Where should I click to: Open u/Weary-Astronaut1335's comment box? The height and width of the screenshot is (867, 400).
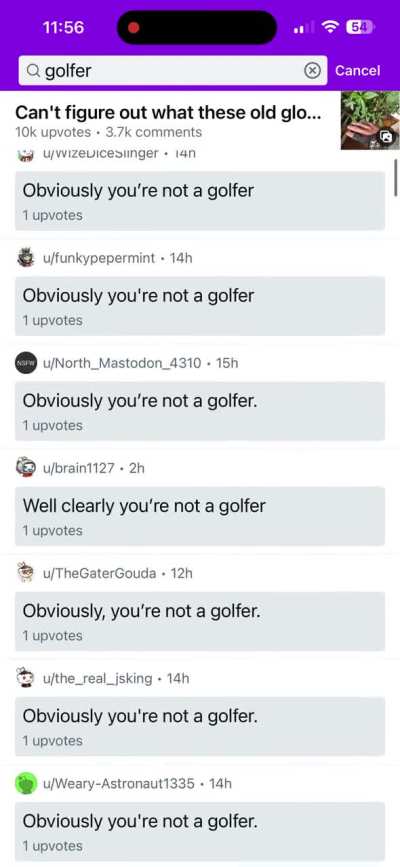point(200,832)
